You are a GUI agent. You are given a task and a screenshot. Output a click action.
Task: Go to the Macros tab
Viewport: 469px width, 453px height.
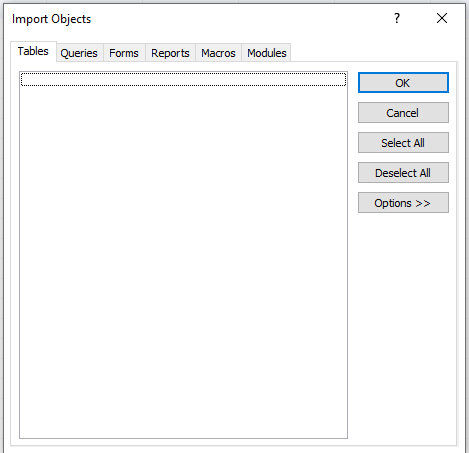pos(218,53)
